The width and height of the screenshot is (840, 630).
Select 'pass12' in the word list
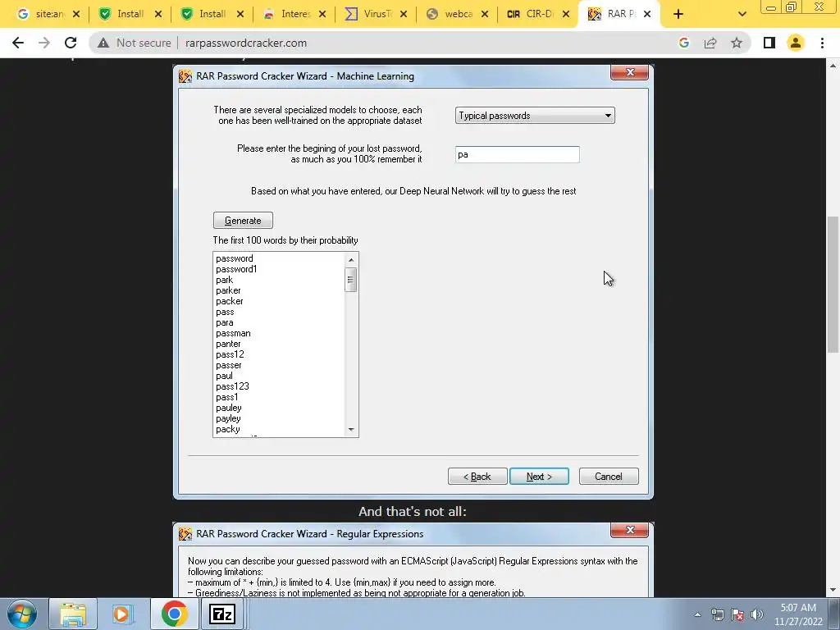pos(230,354)
